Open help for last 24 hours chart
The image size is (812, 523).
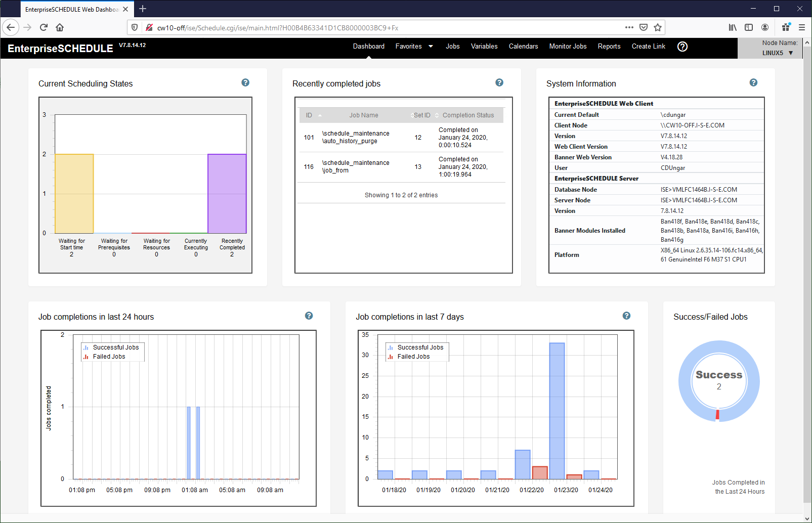309,316
